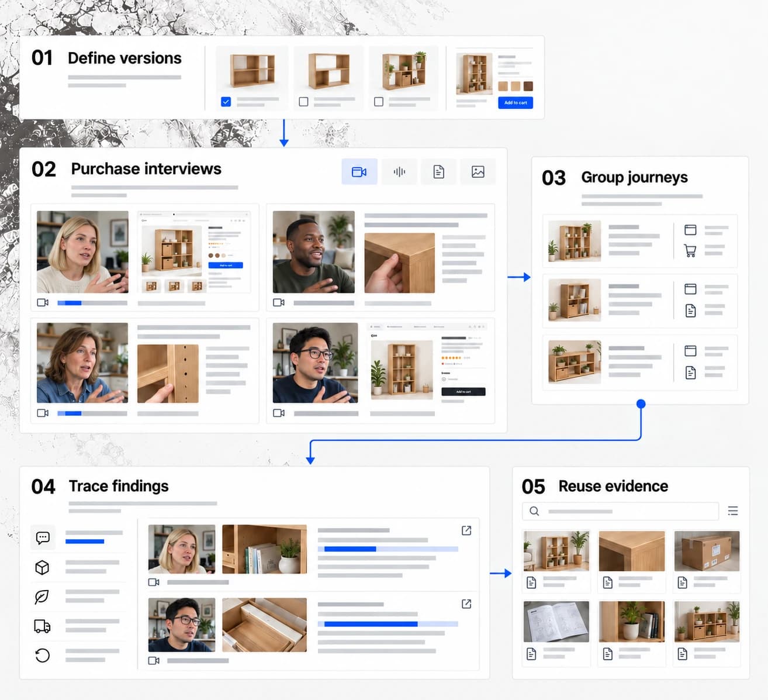Select the comments speech bubble category
The image size is (768, 700).
tap(43, 537)
